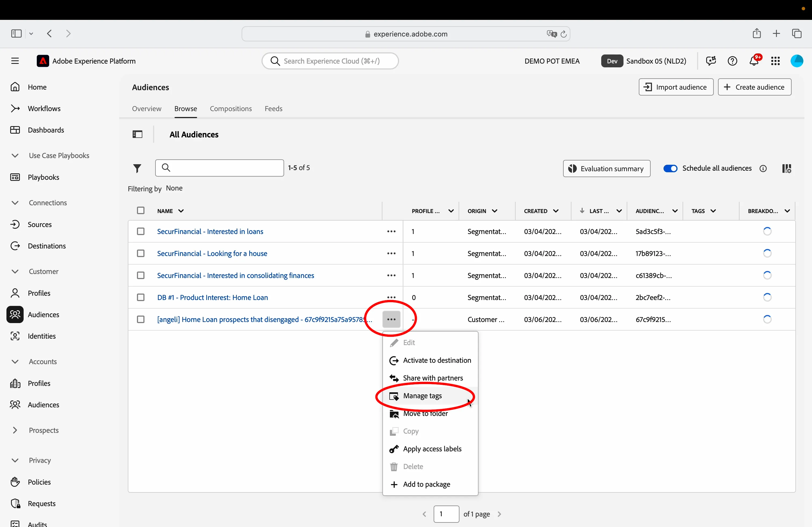The image size is (812, 527).
Task: Select SecurFinancial - Interested in loans checkbox
Action: tap(140, 232)
